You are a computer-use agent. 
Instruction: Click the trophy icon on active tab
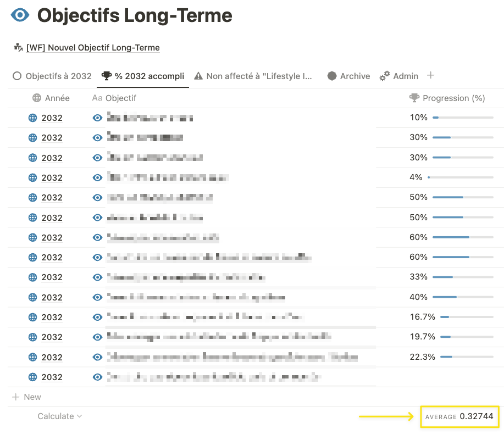pyautogui.click(x=106, y=76)
